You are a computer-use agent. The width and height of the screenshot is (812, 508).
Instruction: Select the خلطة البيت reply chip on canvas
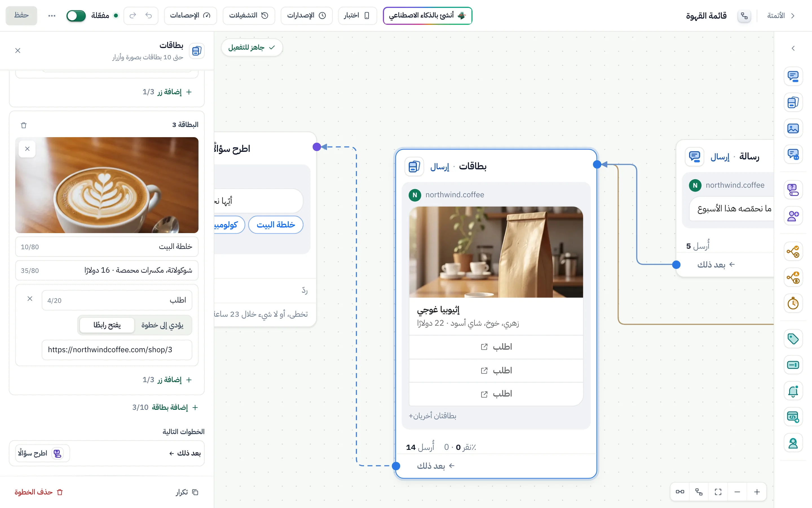[276, 224]
